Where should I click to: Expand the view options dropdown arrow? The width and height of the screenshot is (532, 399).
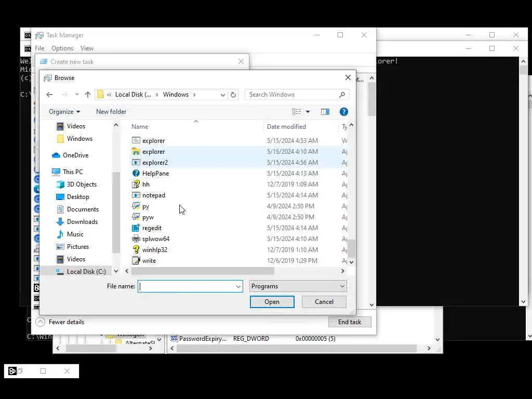pyautogui.click(x=308, y=112)
